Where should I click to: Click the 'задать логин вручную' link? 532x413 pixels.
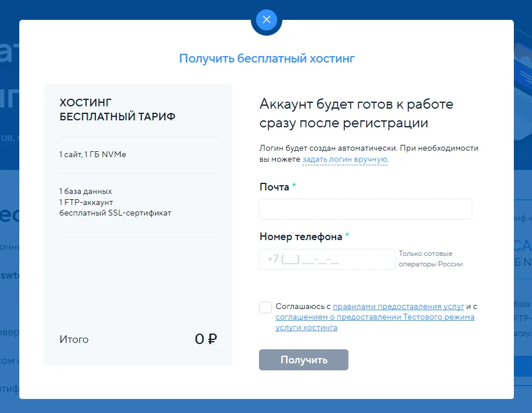tap(345, 159)
